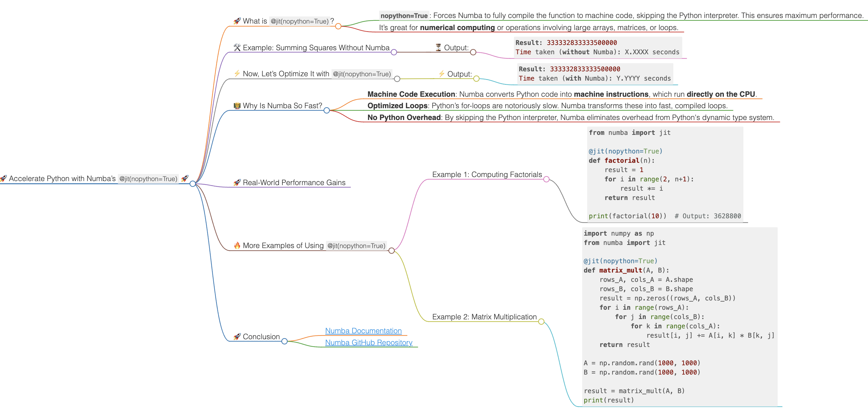Click the rocket icon before 'Accelerate Python' title
The image size is (868, 413).
pos(3,178)
